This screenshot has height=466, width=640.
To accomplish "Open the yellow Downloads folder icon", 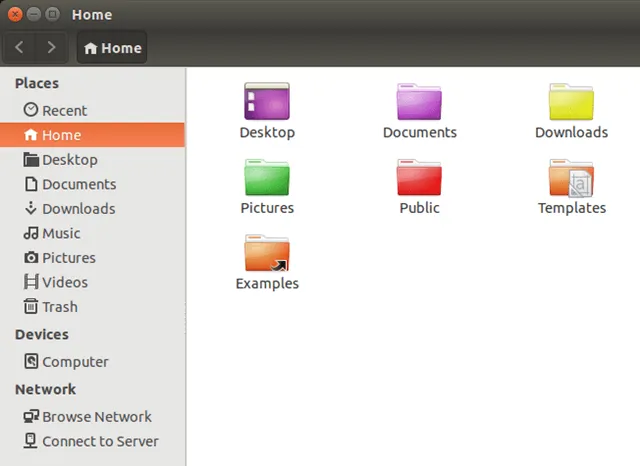I will click(x=571, y=102).
